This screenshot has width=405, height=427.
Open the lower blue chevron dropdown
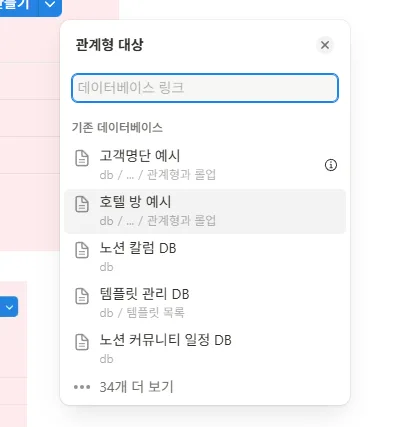pyautogui.click(x=9, y=307)
